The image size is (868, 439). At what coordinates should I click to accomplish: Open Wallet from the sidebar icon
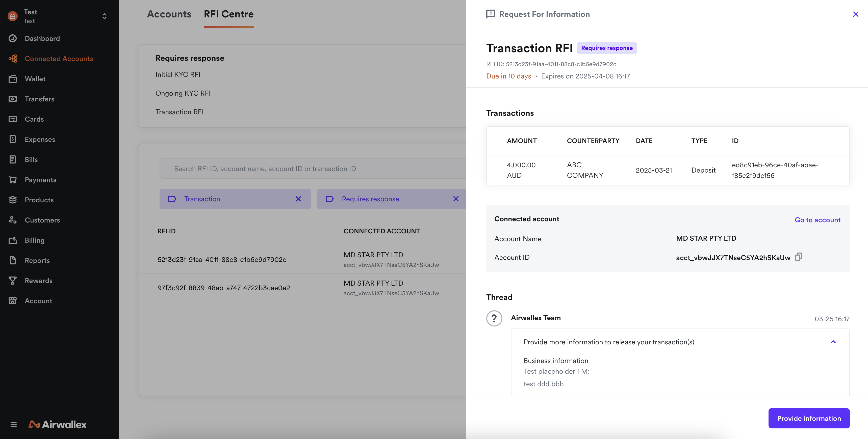(12, 79)
